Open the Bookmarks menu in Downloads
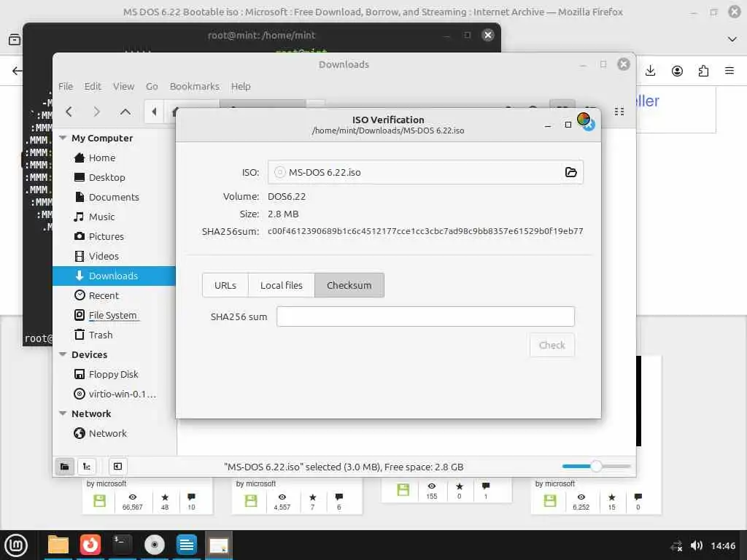The image size is (747, 560). 194,86
